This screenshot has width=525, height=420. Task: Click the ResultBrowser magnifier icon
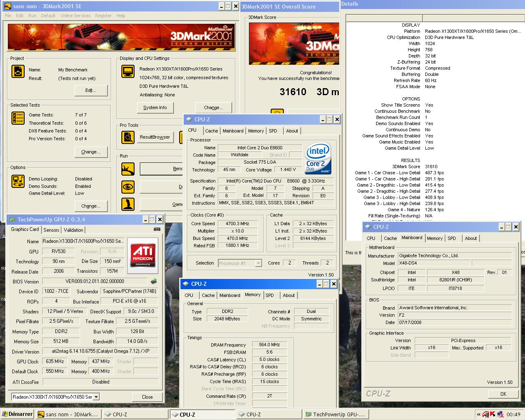[x=128, y=137]
